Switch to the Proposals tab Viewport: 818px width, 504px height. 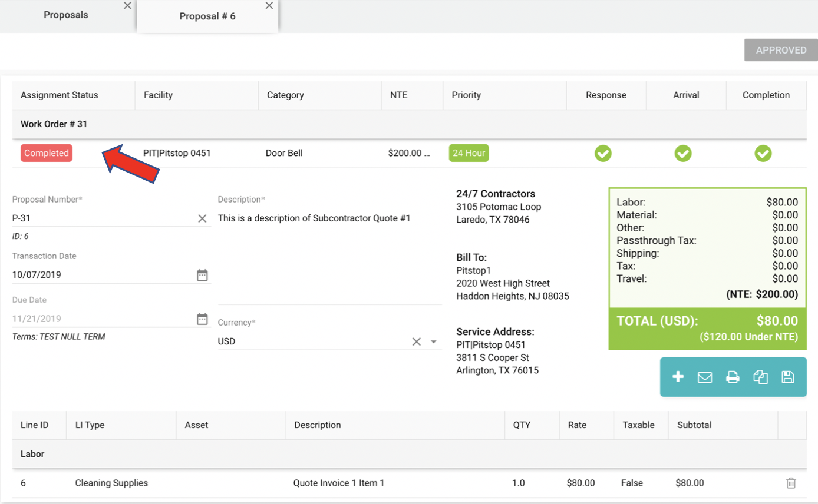click(66, 15)
